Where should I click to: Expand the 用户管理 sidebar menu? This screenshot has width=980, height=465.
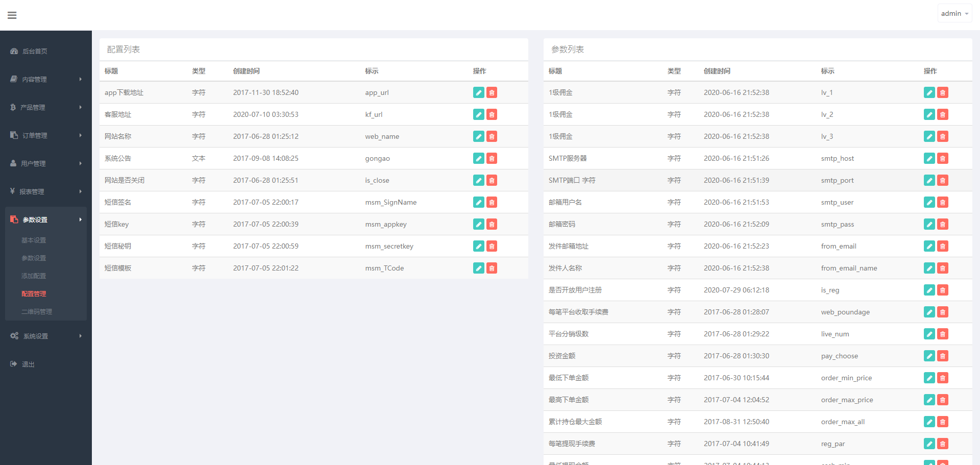pyautogui.click(x=46, y=163)
